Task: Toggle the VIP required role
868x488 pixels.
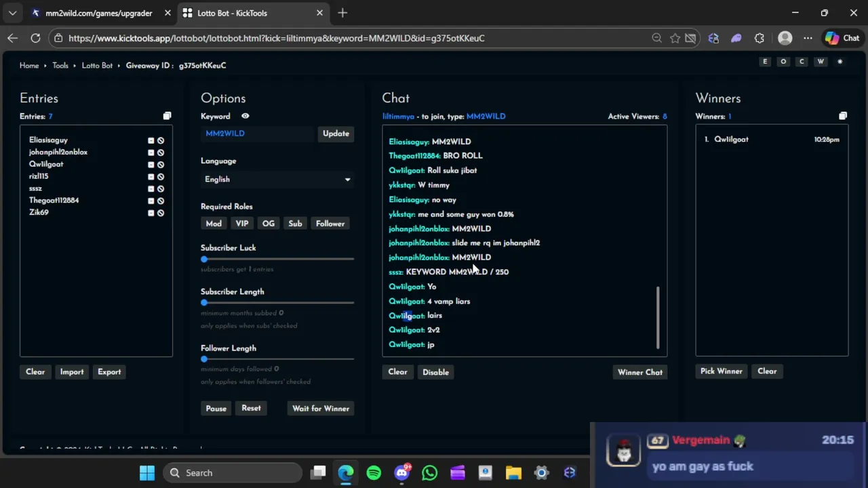Action: [x=242, y=224]
